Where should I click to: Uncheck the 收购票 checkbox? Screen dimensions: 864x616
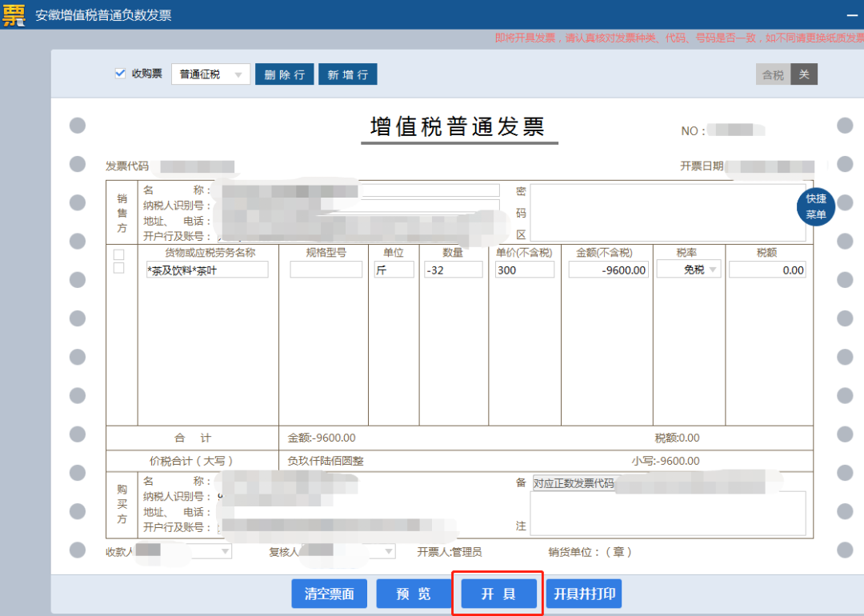[x=120, y=74]
